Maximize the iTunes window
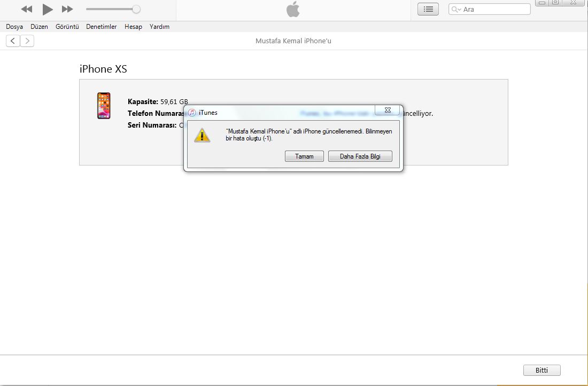The width and height of the screenshot is (588, 386). pos(555,3)
